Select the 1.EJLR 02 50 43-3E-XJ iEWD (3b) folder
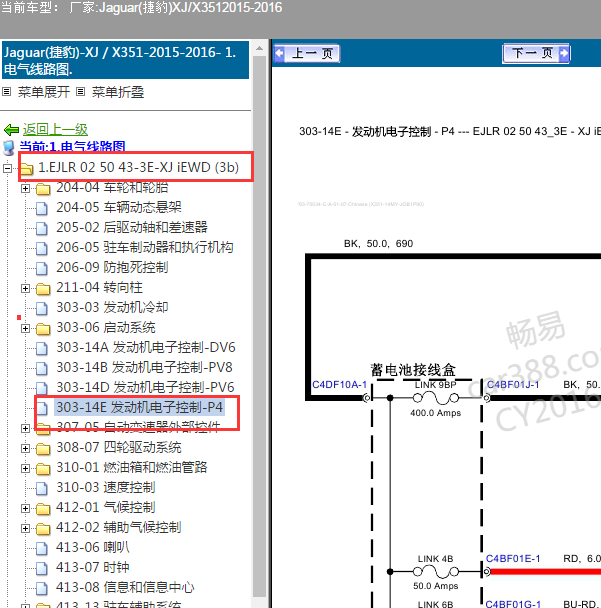This screenshot has width=601, height=608. click(138, 167)
